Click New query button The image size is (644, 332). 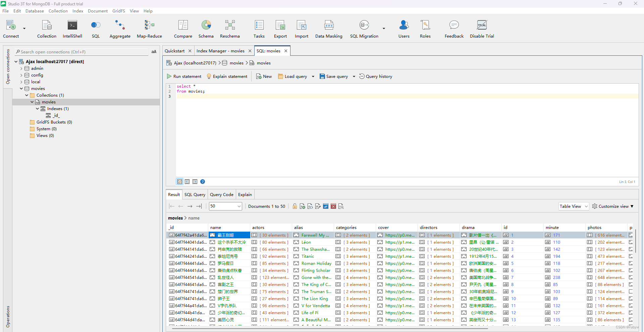tap(264, 77)
